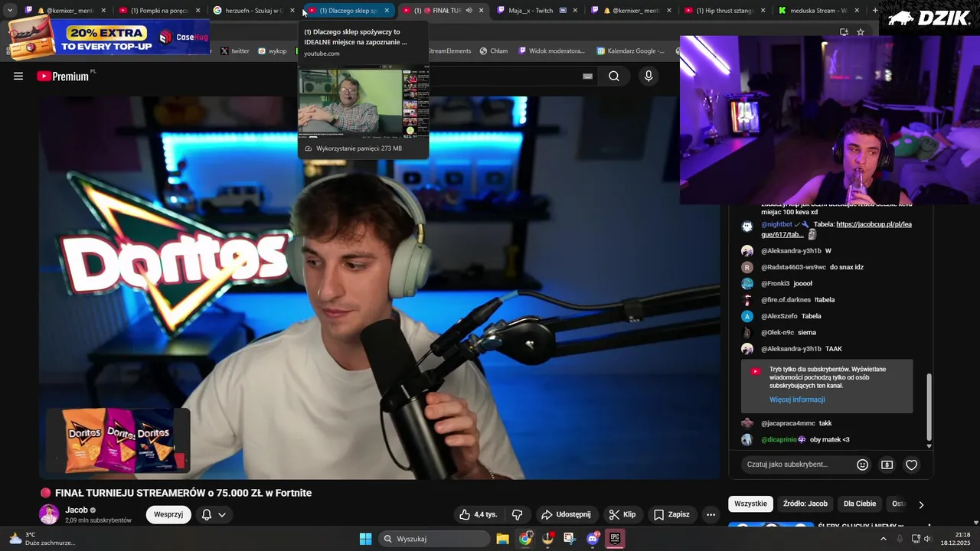The image size is (980, 551).
Task: Click the Jacob channel name
Action: coord(77,510)
